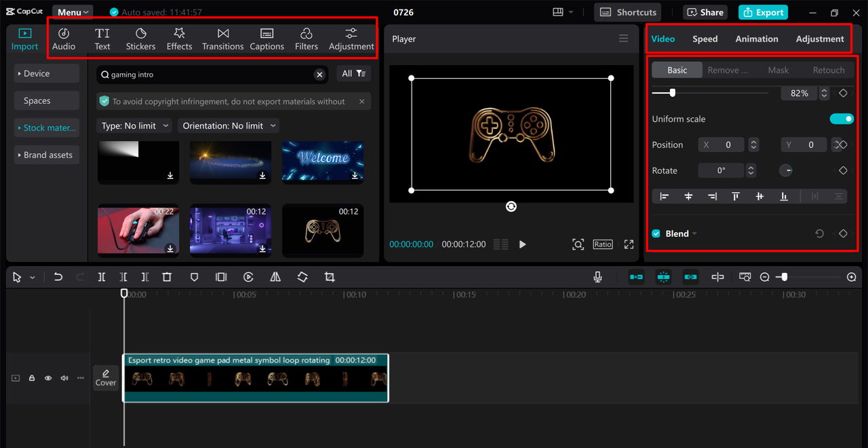Click the Cover button on track

pyautogui.click(x=106, y=377)
